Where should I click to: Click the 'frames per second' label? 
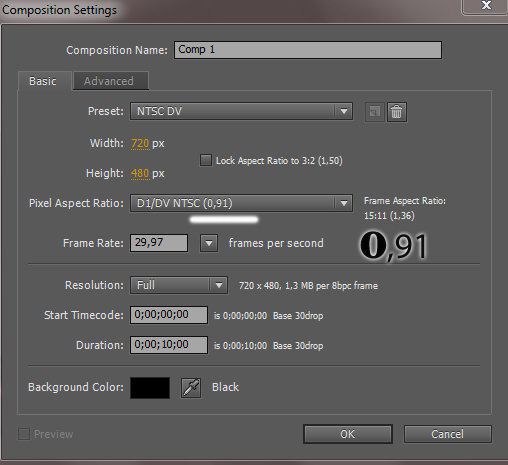[x=276, y=243]
